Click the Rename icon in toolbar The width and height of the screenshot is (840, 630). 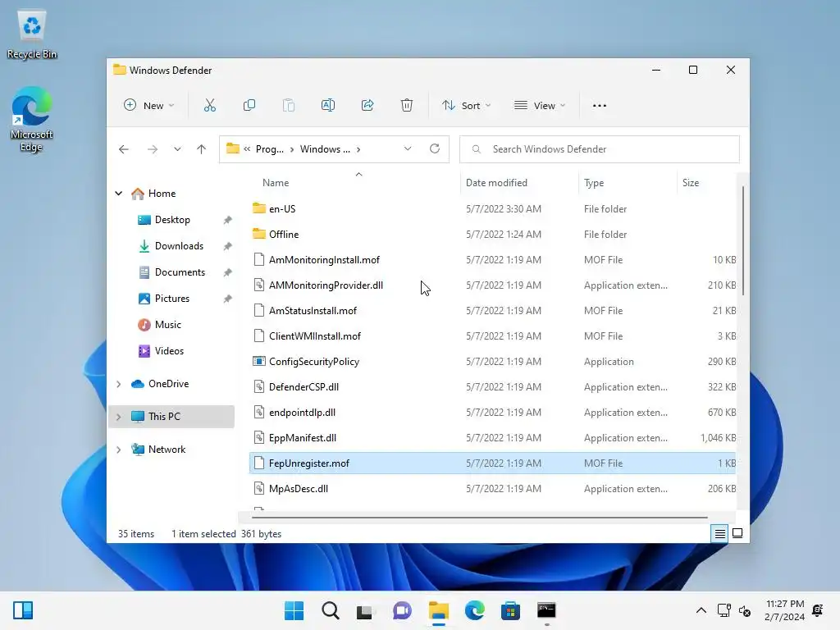(328, 106)
